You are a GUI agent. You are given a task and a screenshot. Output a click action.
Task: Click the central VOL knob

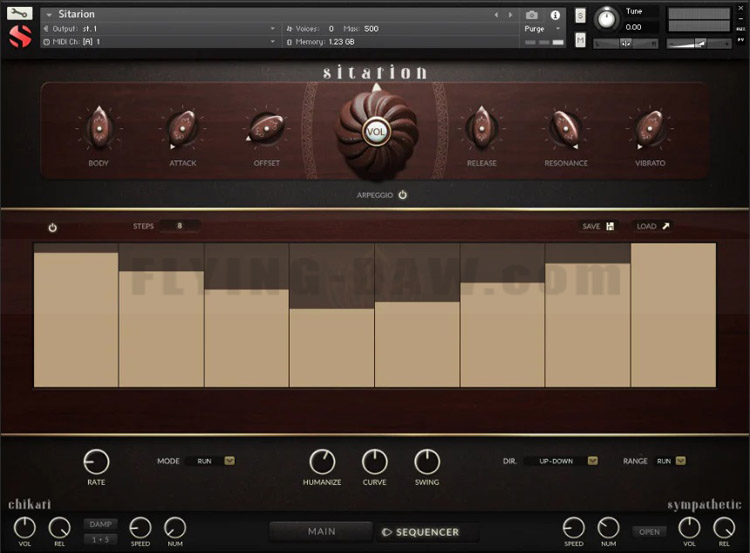(x=376, y=132)
